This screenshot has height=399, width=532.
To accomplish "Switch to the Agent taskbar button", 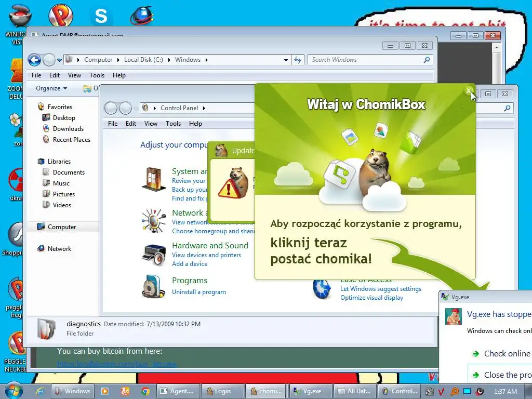I will (x=178, y=391).
